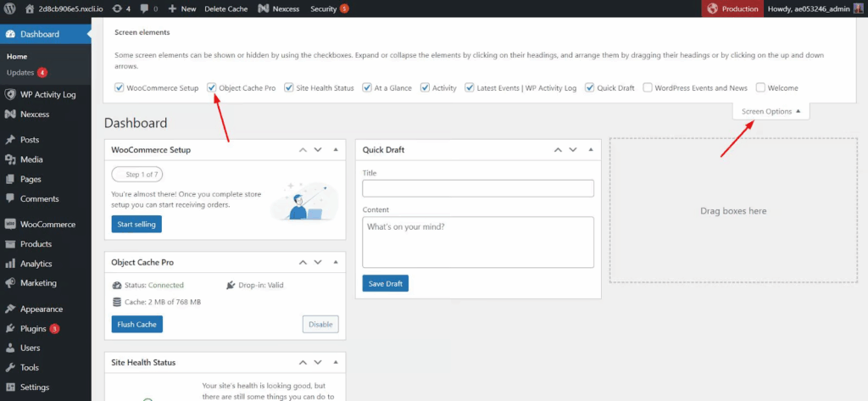
Task: Open the Media library item
Action: [x=46, y=159]
